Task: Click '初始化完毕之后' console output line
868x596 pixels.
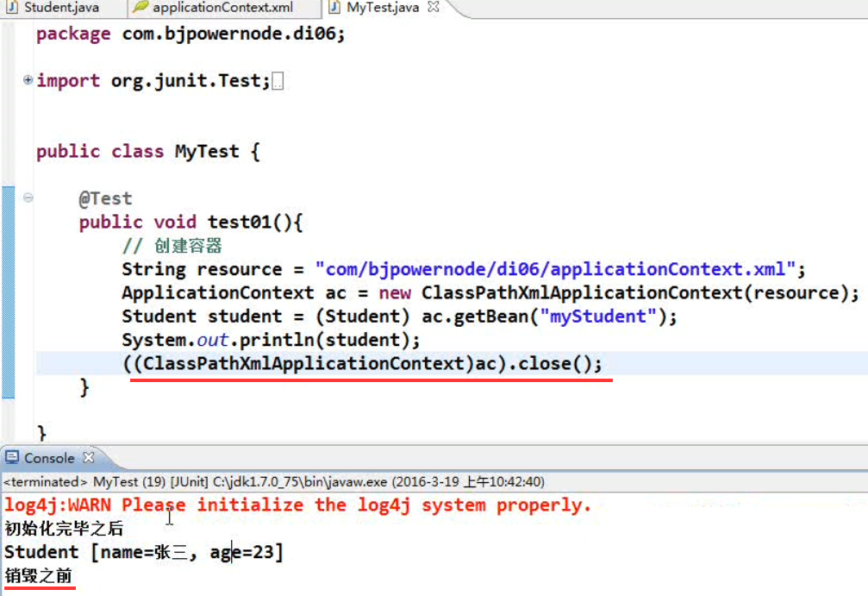Action: coord(64,529)
